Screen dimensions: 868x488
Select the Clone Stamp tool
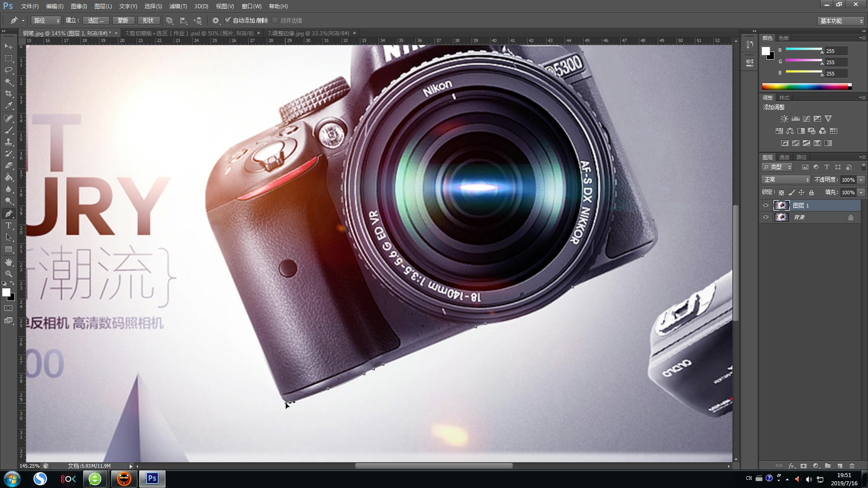click(x=9, y=142)
